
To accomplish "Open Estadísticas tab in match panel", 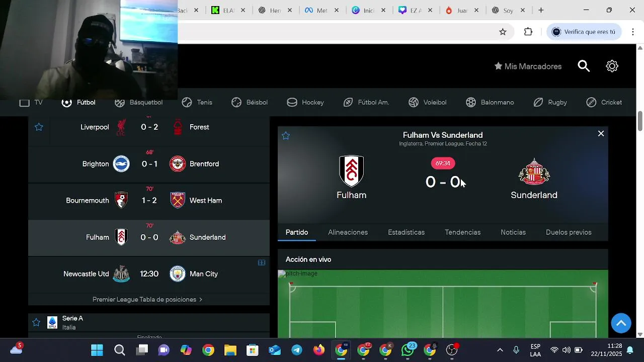I will [406, 232].
